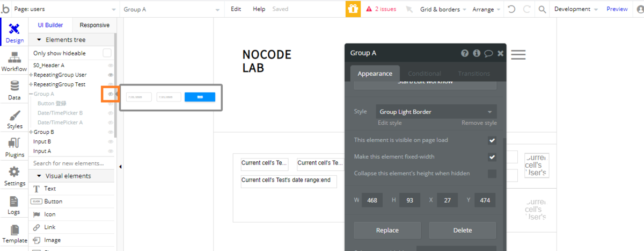Viewport: 644px width, 251px height.
Task: Toggle visibility eye for S0_Header A
Action: (111, 66)
